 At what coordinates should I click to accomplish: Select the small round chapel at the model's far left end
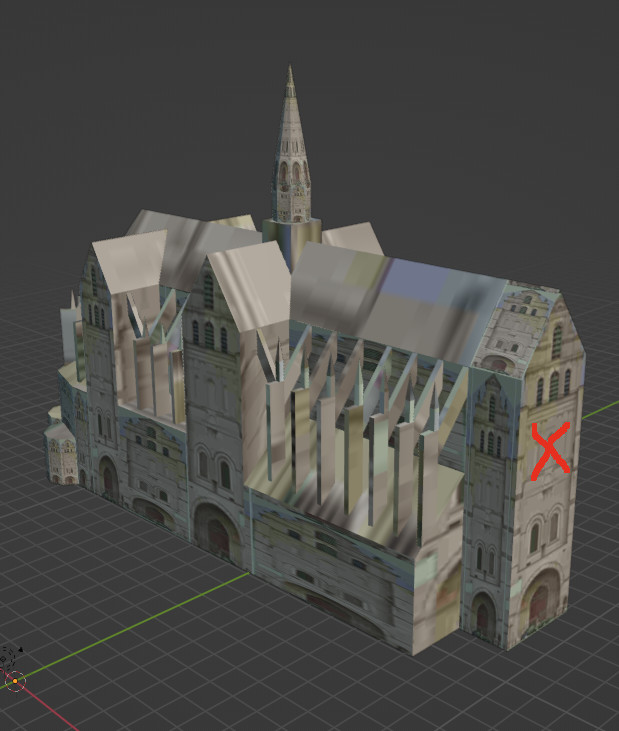(x=59, y=454)
